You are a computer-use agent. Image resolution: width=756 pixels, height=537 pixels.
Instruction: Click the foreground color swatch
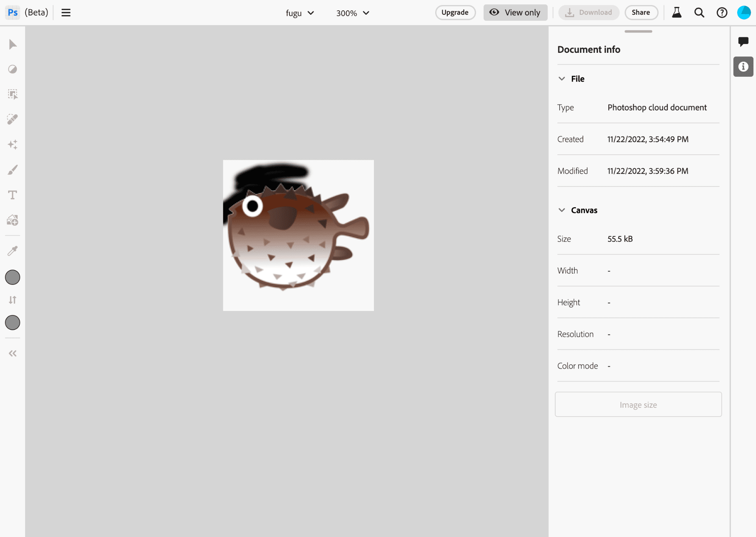coord(13,277)
